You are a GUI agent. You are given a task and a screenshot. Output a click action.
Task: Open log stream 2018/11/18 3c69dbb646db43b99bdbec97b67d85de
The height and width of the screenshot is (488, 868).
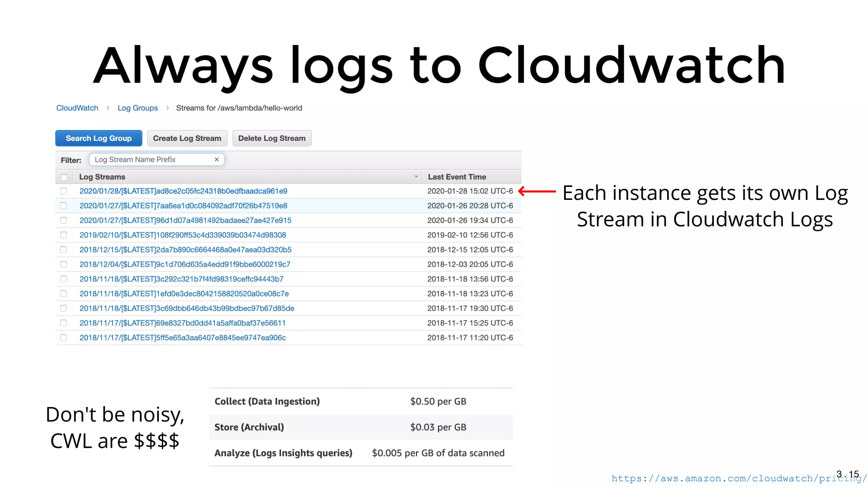tap(187, 308)
